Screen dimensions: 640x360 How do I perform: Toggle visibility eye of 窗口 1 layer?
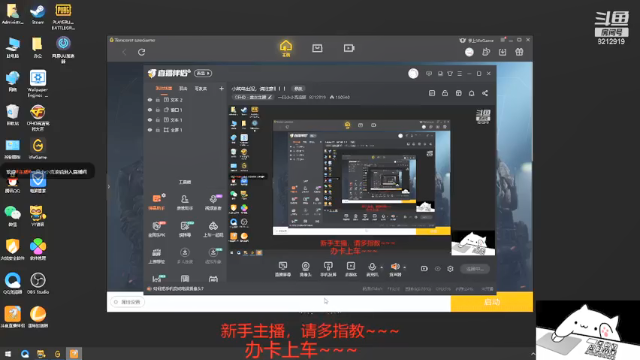pyautogui.click(x=150, y=110)
